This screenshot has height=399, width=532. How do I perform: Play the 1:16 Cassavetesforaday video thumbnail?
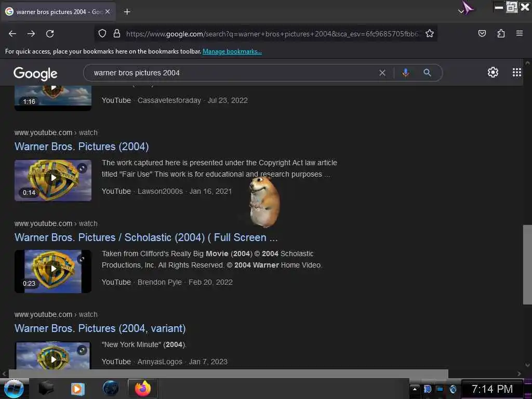tap(53, 98)
